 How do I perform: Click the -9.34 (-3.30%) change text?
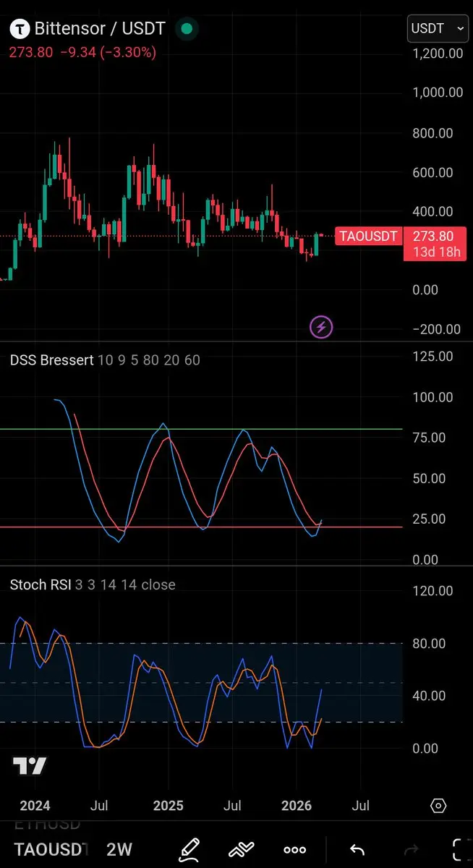(108, 52)
